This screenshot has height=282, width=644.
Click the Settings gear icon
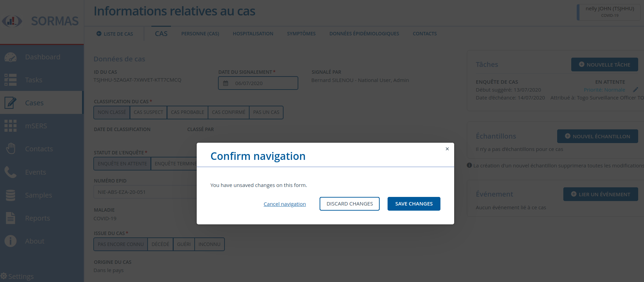click(3, 276)
